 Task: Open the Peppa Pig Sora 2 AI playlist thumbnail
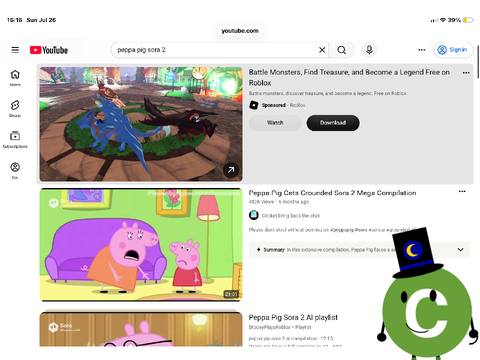[x=141, y=329]
